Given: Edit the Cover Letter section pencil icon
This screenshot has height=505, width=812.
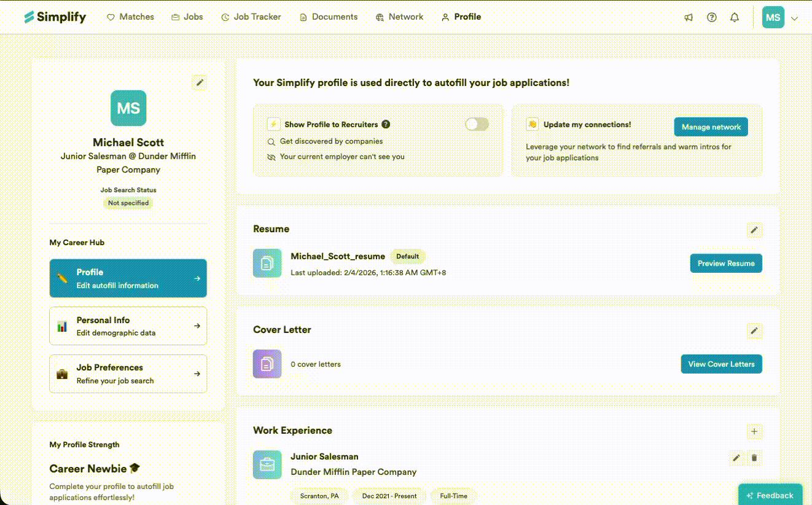Looking at the screenshot, I should [754, 331].
